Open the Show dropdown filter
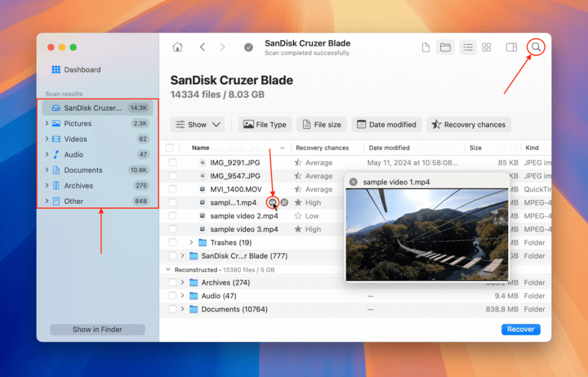The height and width of the screenshot is (377, 588). click(198, 125)
